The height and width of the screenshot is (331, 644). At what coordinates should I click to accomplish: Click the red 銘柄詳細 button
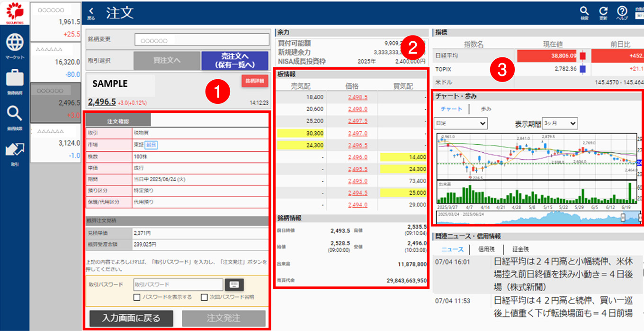254,81
